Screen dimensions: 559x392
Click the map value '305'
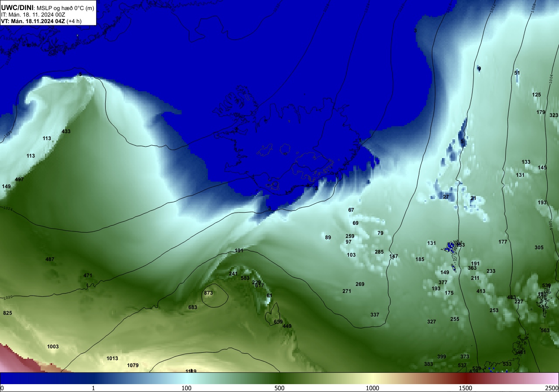click(x=539, y=248)
